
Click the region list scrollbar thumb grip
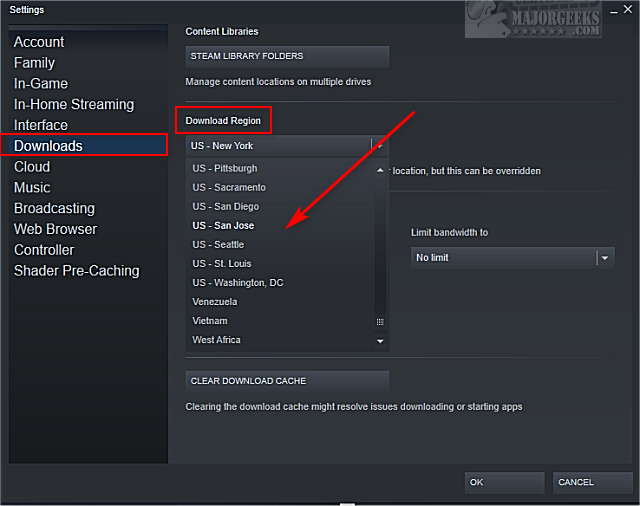[380, 322]
